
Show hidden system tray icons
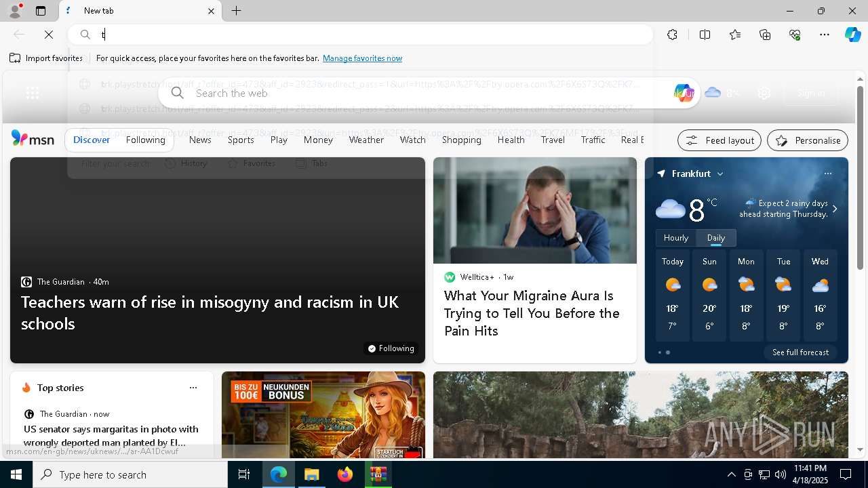731,474
